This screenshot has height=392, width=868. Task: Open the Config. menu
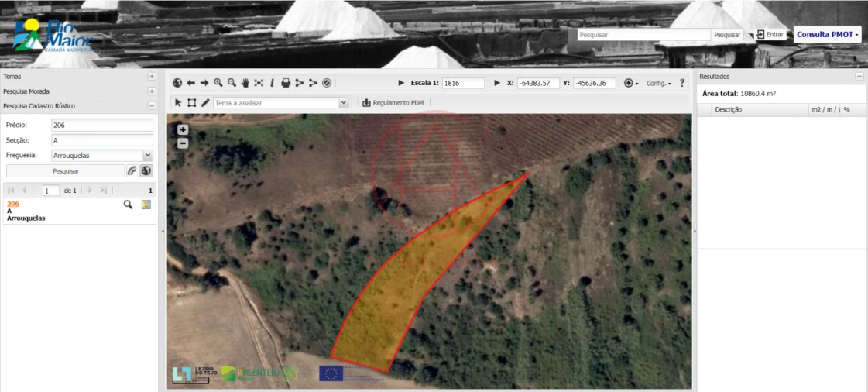[x=659, y=83]
